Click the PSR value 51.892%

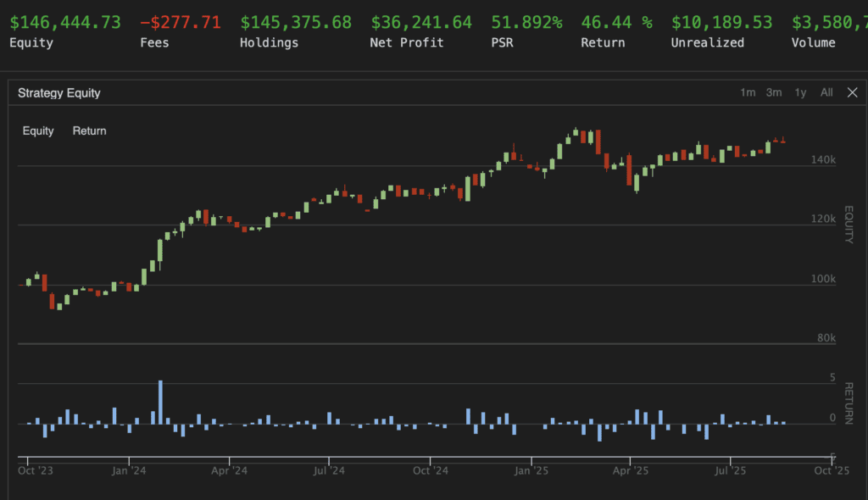(526, 22)
